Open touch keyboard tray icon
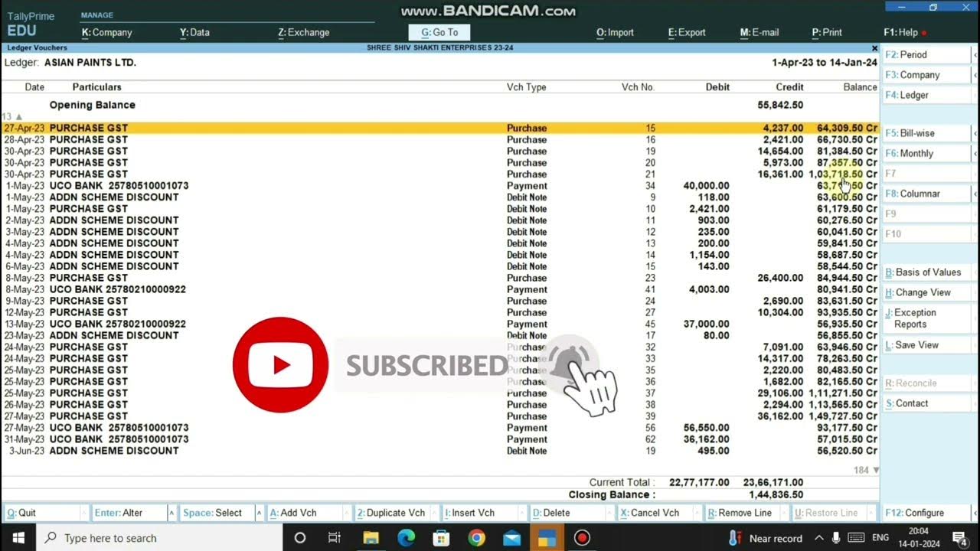Image resolution: width=980 pixels, height=551 pixels. click(857, 538)
